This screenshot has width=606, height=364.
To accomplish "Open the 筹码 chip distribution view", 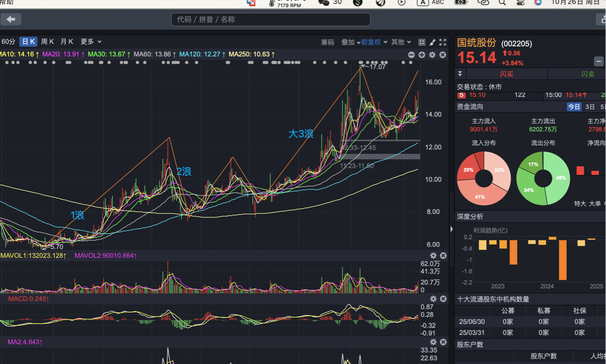I will 327,42.
